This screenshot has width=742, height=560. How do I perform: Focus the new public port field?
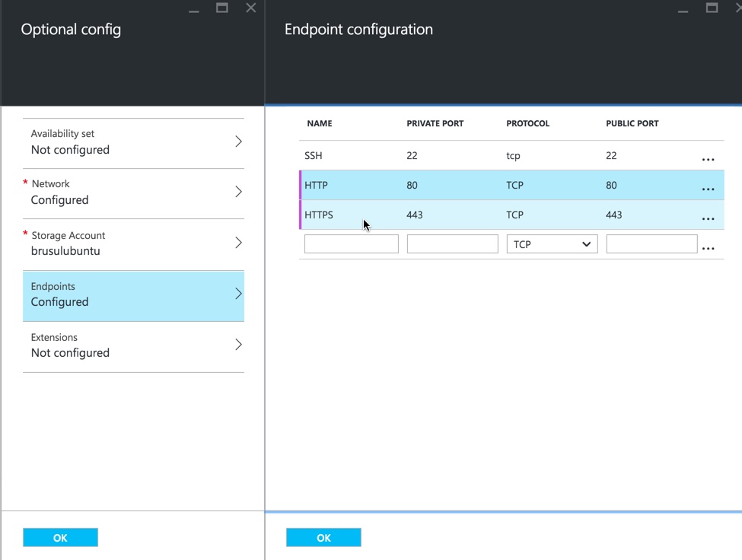651,244
